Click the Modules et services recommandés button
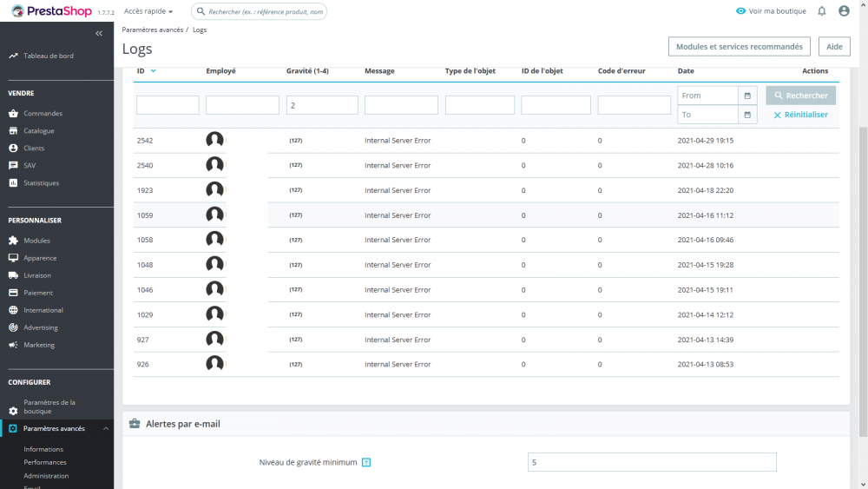 pos(739,47)
